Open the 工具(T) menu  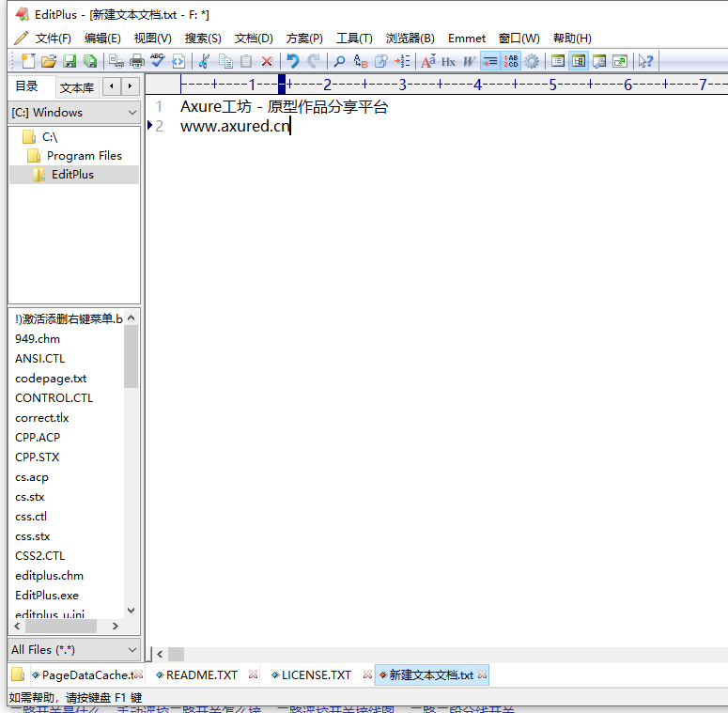click(x=354, y=39)
